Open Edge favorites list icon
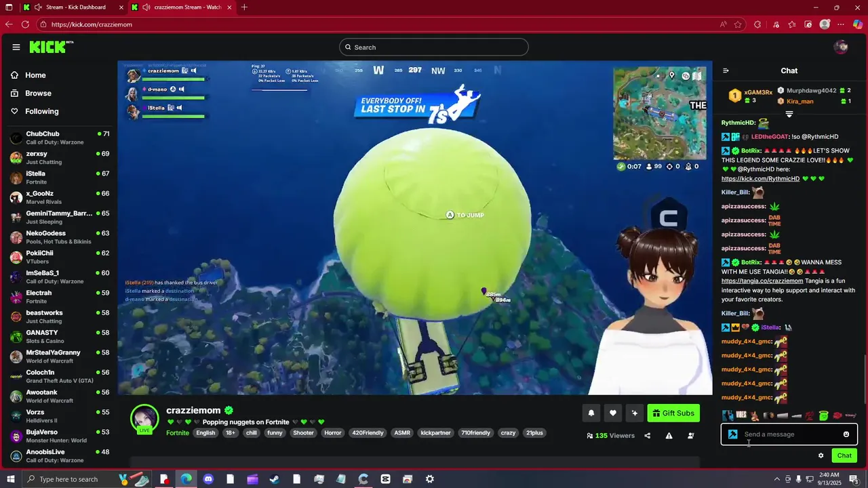Image resolution: width=868 pixels, height=488 pixels. pos(791,24)
